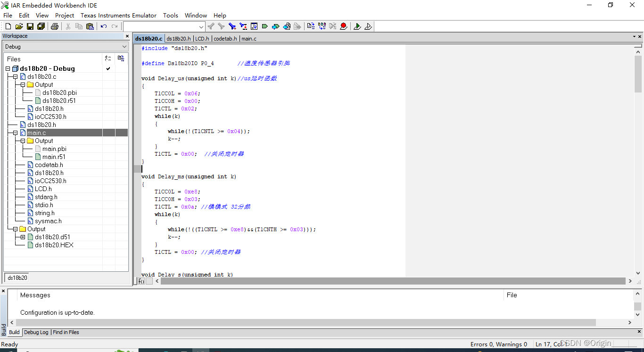Click the Go To line toolbar icon
The height and width of the screenshot is (352, 644).
point(254,26)
